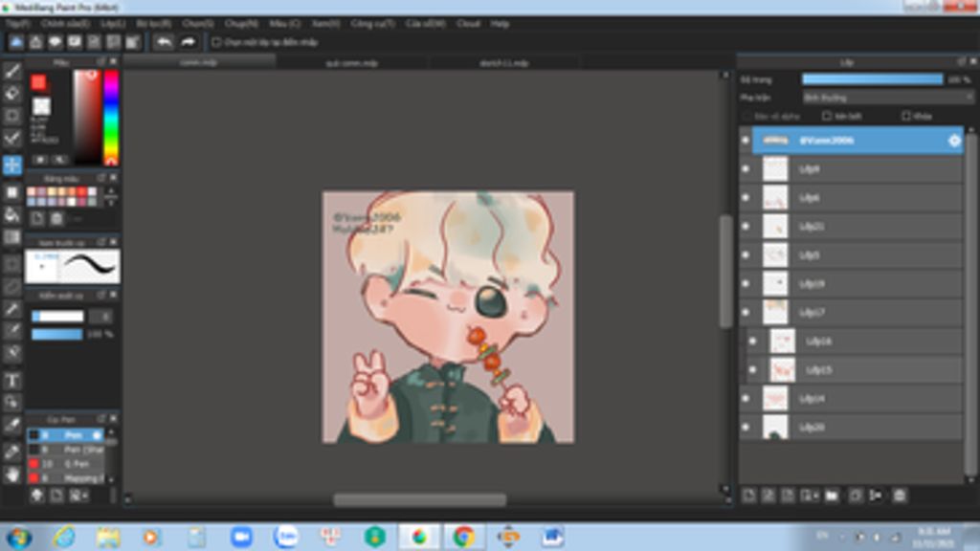Add current color to the palette
980x551 pixels.
pyautogui.click(x=37, y=218)
